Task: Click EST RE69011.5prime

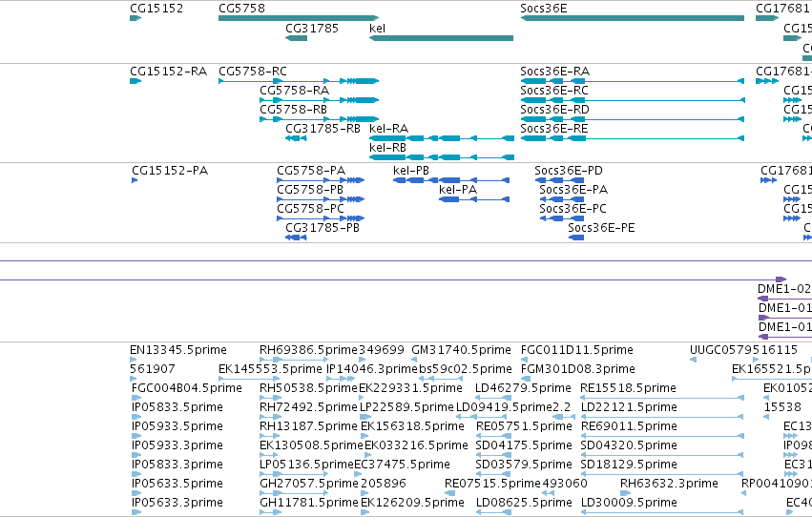Action: [629, 426]
